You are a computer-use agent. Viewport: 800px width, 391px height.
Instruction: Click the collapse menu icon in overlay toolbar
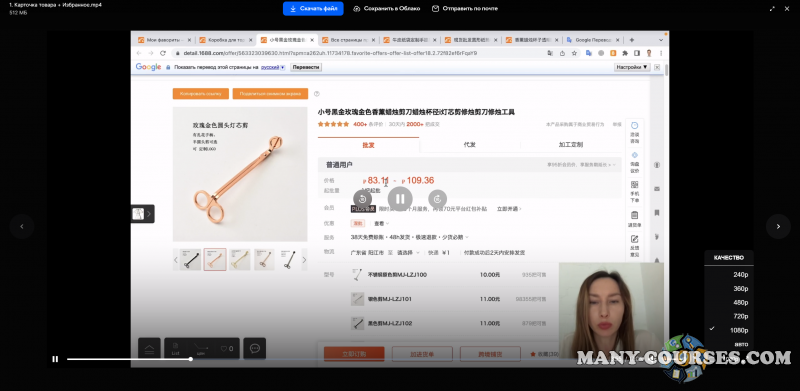coord(149,349)
